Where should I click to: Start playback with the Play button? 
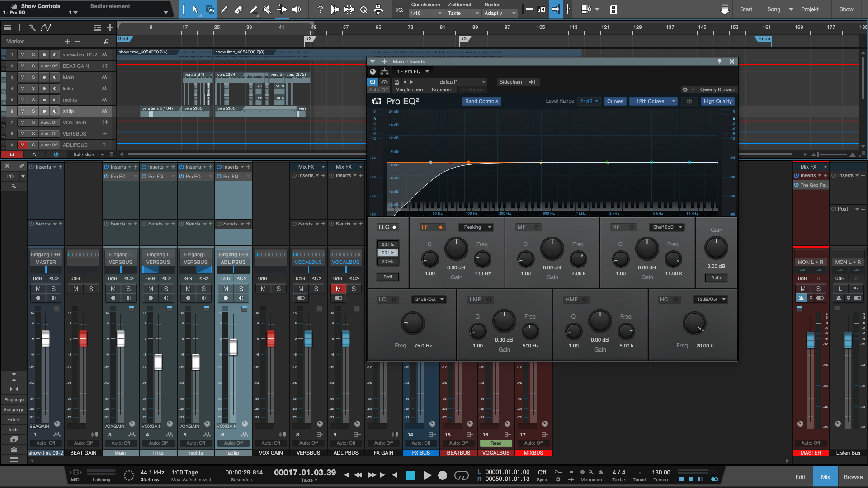point(427,475)
